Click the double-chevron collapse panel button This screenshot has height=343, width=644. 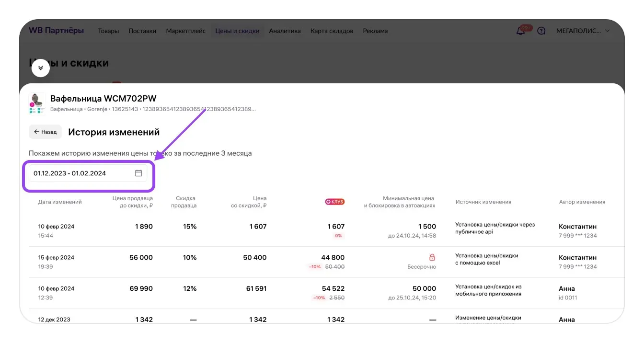click(x=41, y=68)
